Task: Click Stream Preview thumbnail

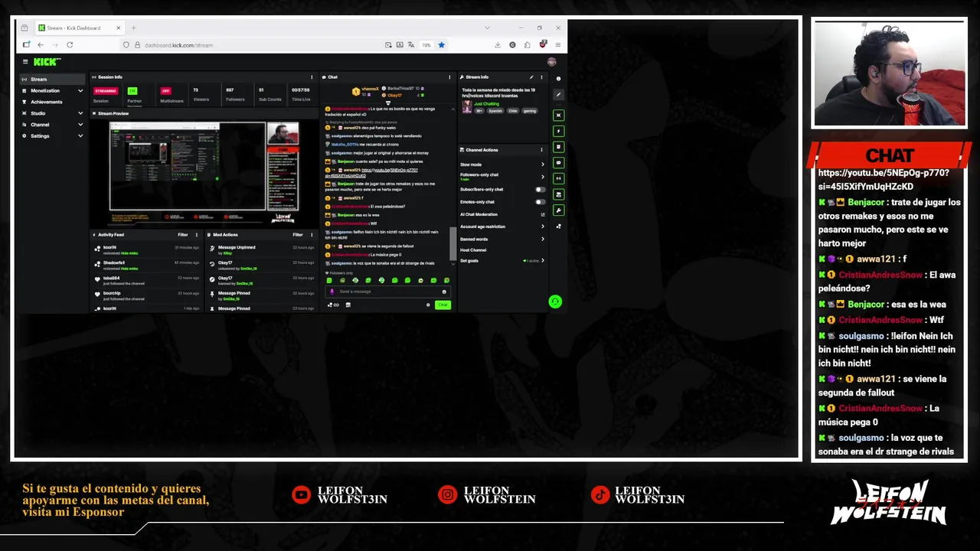Action: (204, 172)
